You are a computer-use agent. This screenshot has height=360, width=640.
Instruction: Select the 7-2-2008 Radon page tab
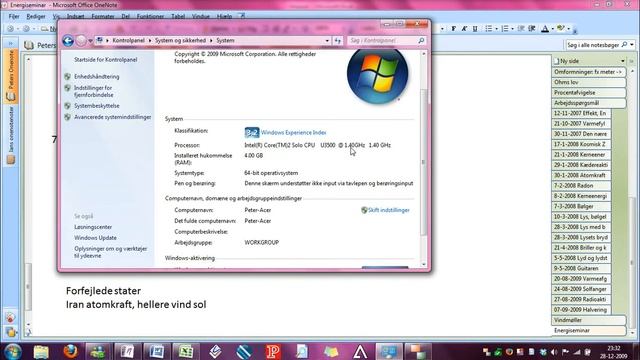[581, 186]
